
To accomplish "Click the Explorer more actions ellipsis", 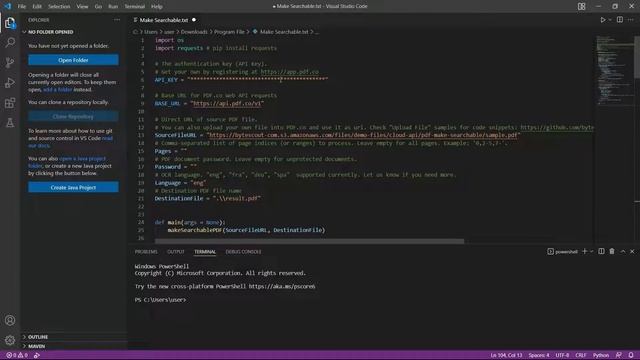I will coord(117,20).
